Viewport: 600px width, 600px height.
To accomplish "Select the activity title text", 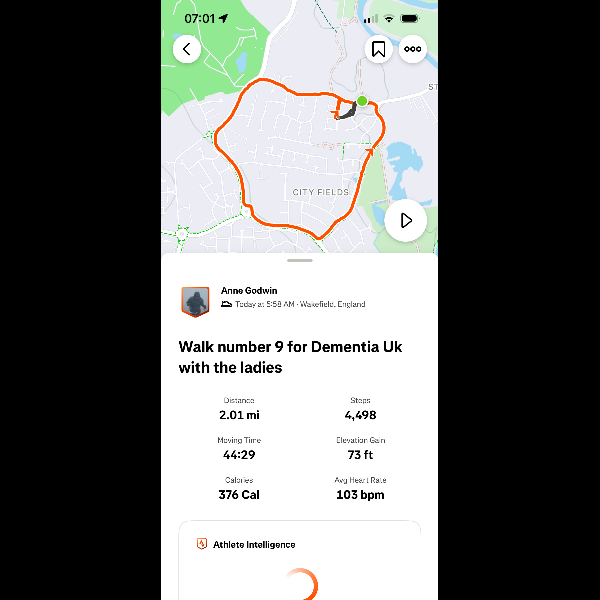I will pyautogui.click(x=290, y=357).
